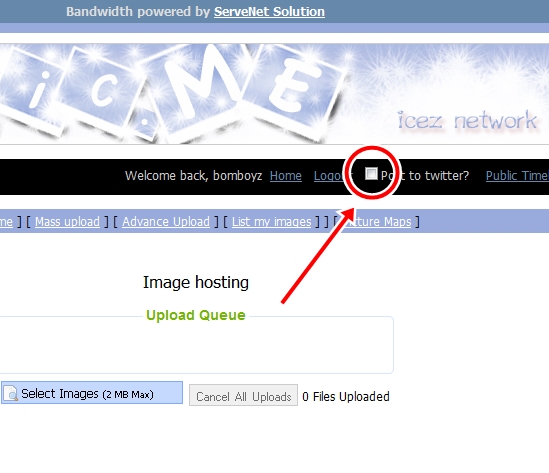
Task: Open the Advance Upload page
Action: click(x=166, y=222)
